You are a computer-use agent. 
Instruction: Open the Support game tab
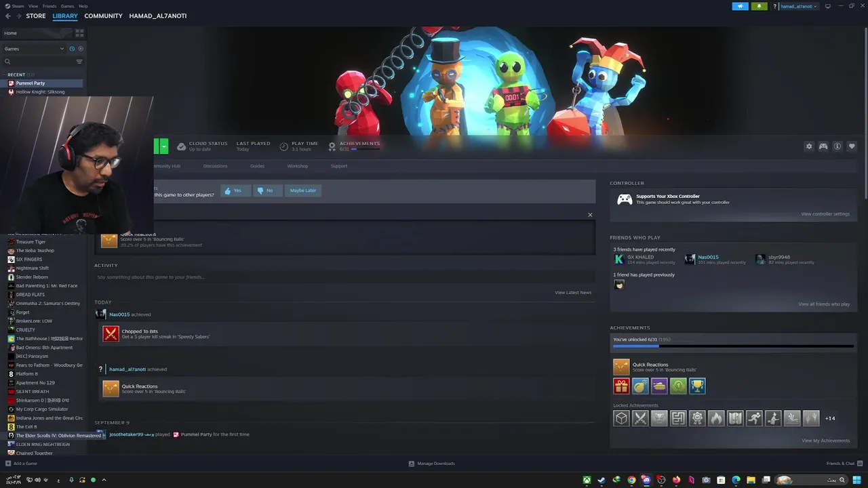coord(339,166)
